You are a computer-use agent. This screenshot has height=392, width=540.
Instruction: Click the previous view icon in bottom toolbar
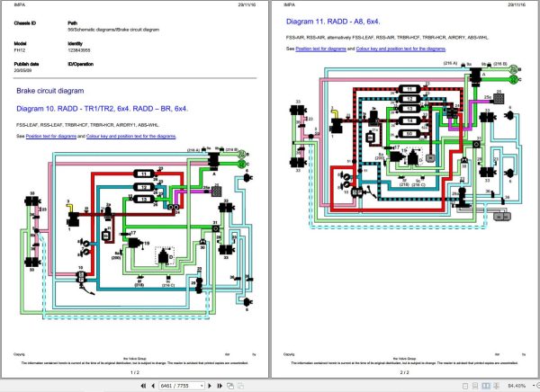(x=230, y=386)
